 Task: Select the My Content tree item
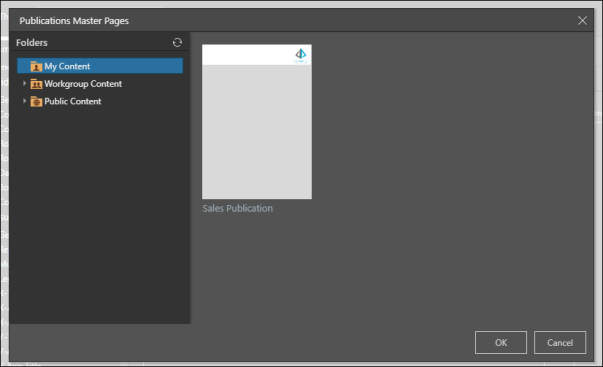[100, 66]
